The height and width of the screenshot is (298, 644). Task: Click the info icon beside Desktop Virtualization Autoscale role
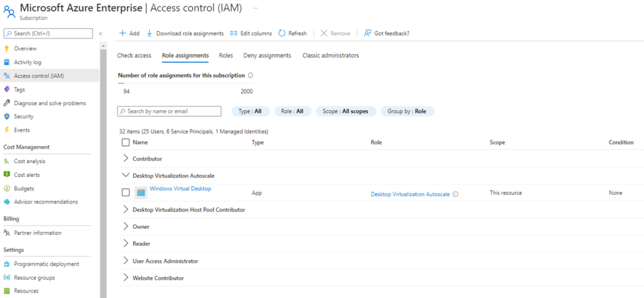(x=455, y=194)
